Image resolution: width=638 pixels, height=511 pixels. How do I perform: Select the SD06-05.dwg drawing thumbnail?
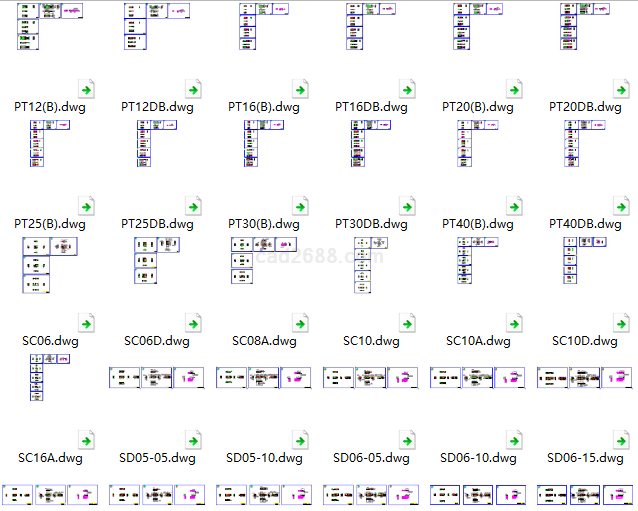371,377
